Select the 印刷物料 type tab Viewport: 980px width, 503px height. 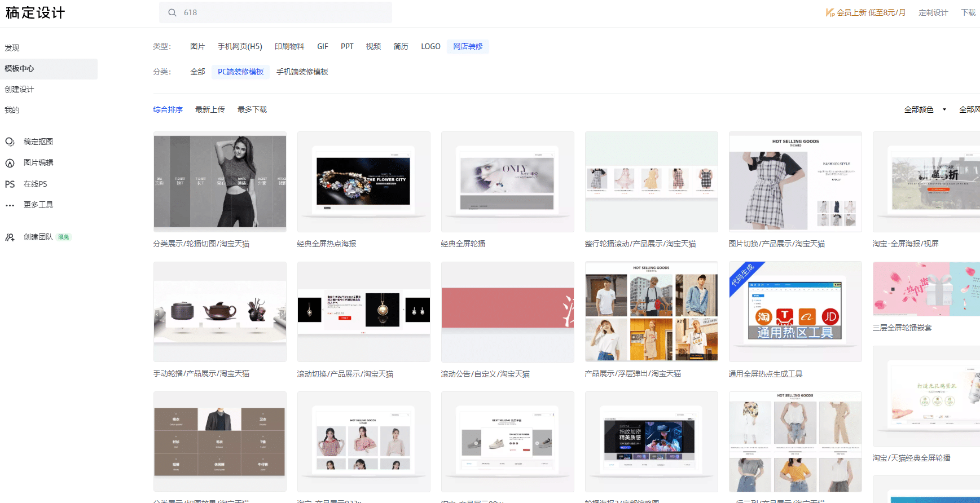[x=289, y=46]
